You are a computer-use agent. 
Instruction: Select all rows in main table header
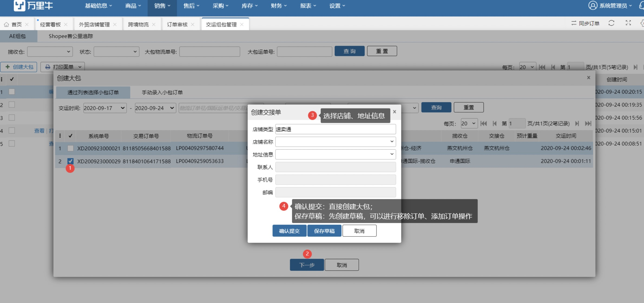coord(12,79)
